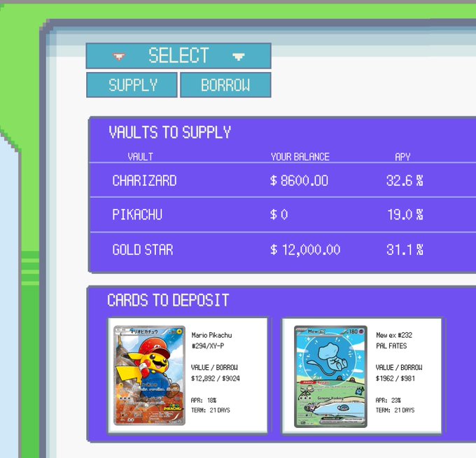Open the SELECT dropdown label
476x458 pixels.
pos(178,55)
